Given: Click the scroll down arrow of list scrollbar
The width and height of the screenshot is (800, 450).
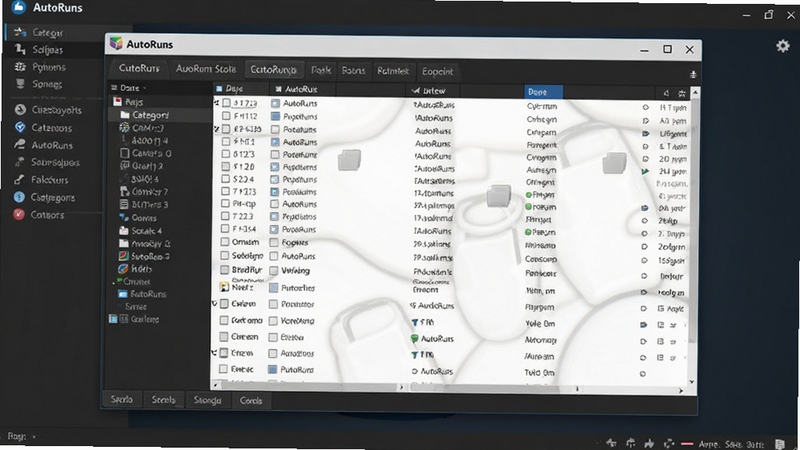Looking at the screenshot, I should pos(692,382).
